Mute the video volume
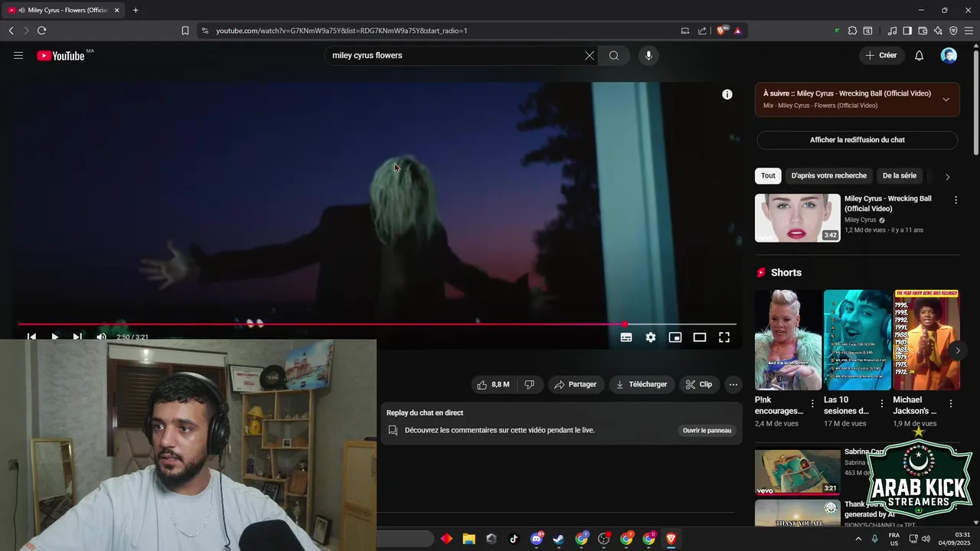 (101, 337)
